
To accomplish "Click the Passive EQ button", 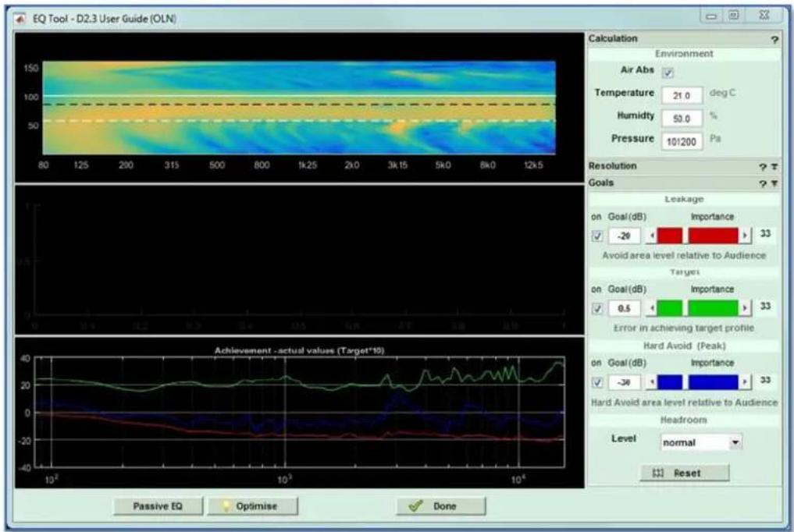I will click(x=158, y=506).
